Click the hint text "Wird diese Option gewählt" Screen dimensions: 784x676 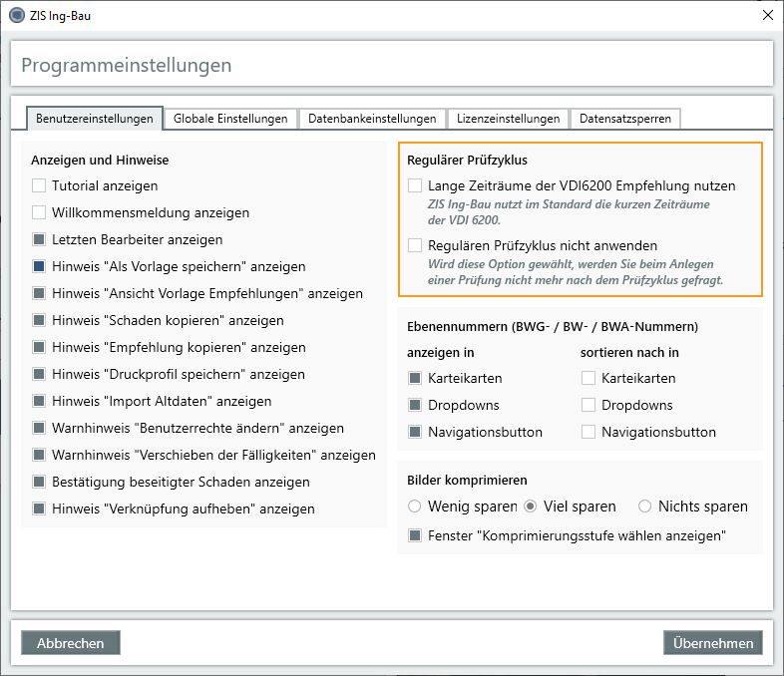[576, 272]
